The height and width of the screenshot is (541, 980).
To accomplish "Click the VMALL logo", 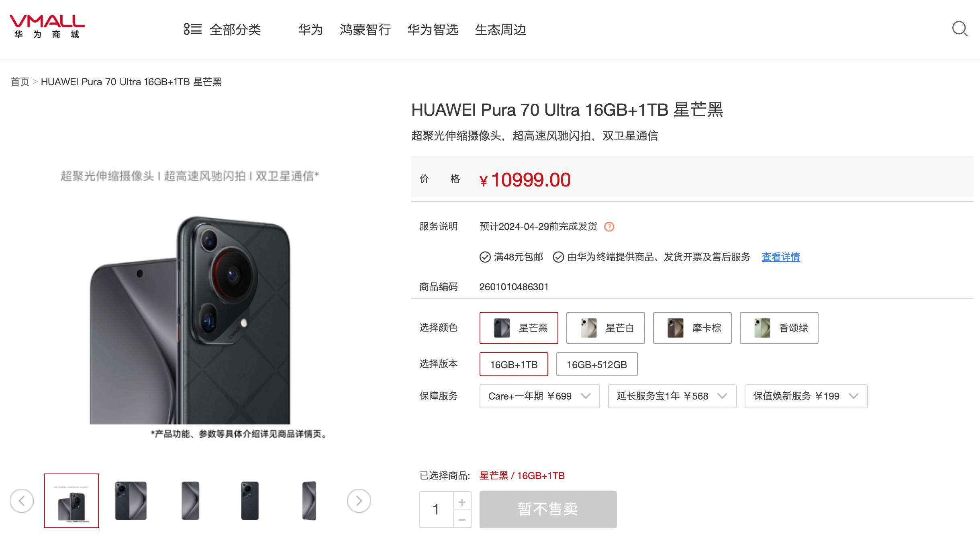I will pyautogui.click(x=47, y=27).
